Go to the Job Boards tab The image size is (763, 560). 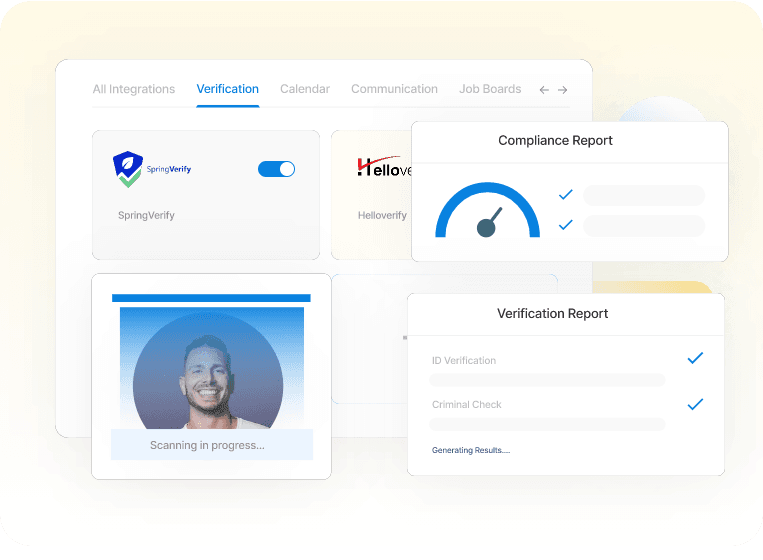tap(490, 89)
